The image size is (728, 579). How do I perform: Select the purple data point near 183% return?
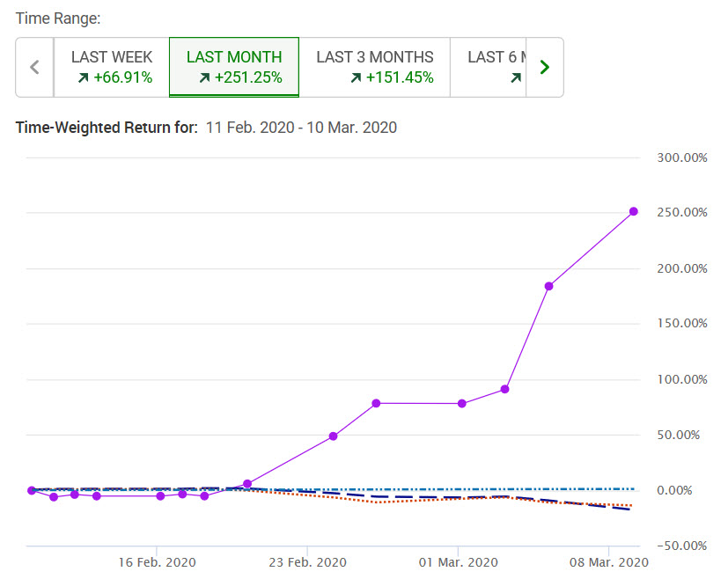[x=548, y=286]
